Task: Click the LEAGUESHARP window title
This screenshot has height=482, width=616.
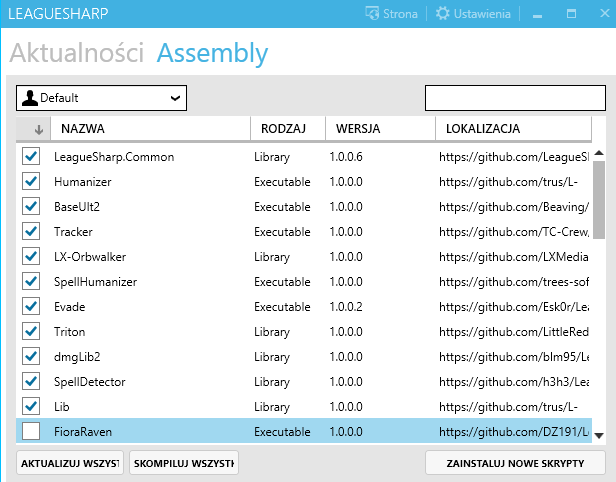Action: (58, 14)
